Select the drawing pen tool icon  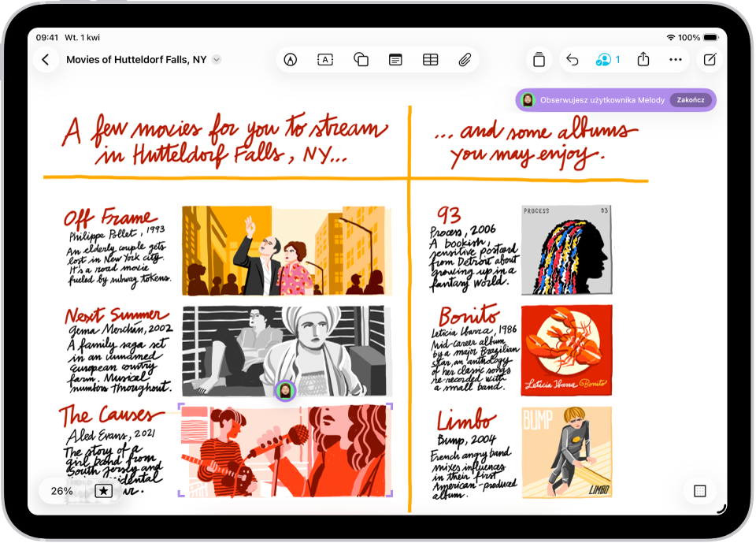[x=291, y=60]
